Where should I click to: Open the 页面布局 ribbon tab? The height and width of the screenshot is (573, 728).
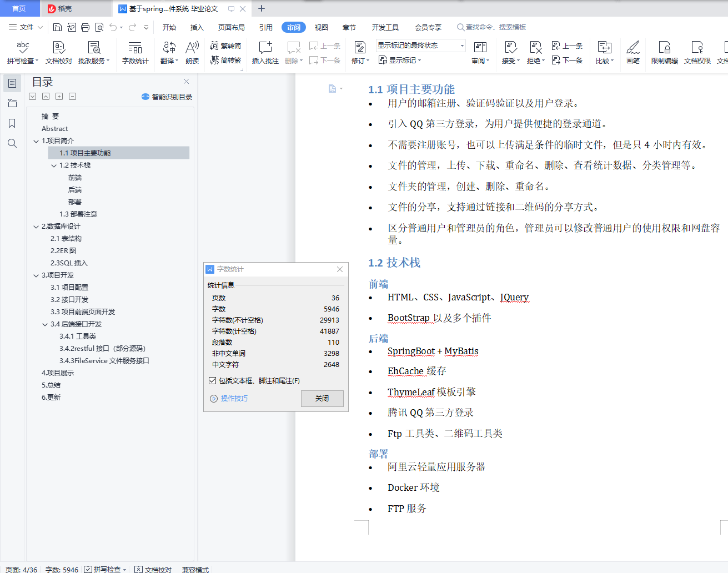[x=232, y=27]
